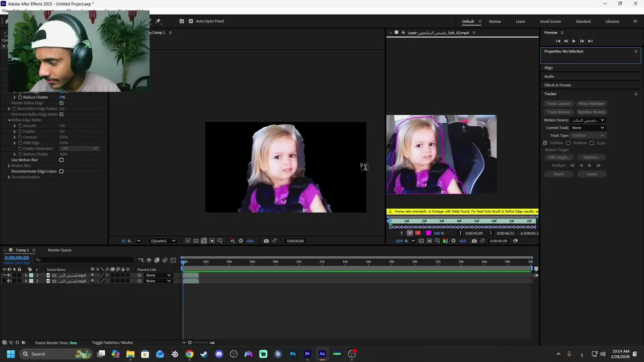Image resolution: width=644 pixels, height=362 pixels.
Task: Set in point button in Layer panel
Action: point(460,233)
